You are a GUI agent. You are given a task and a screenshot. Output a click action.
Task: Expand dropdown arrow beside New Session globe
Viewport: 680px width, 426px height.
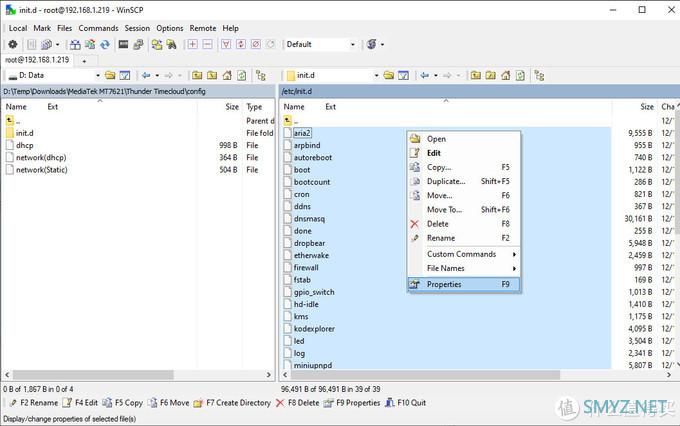coord(382,44)
